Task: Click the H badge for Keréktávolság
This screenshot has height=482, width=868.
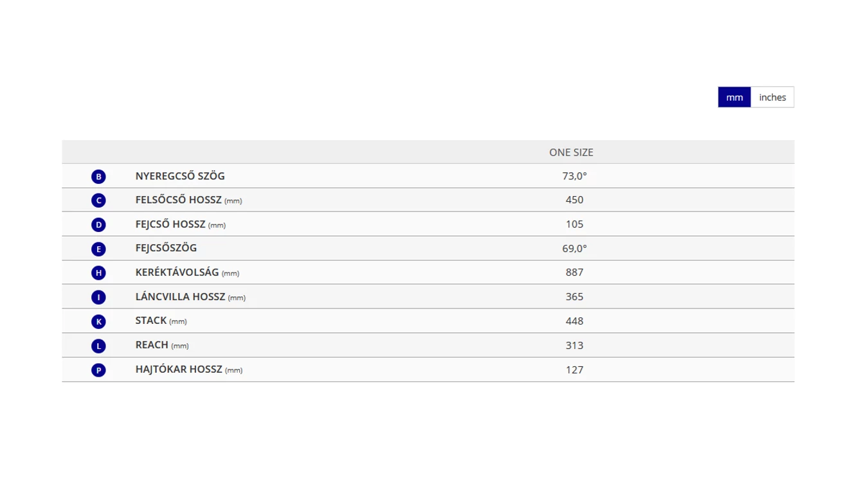Action: tap(98, 273)
